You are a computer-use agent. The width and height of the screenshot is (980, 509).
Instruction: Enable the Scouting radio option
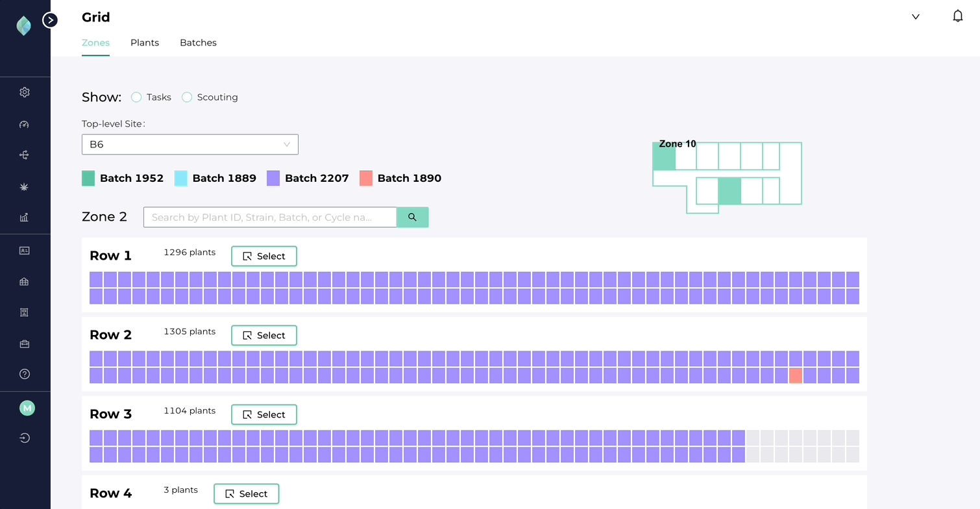coord(187,97)
